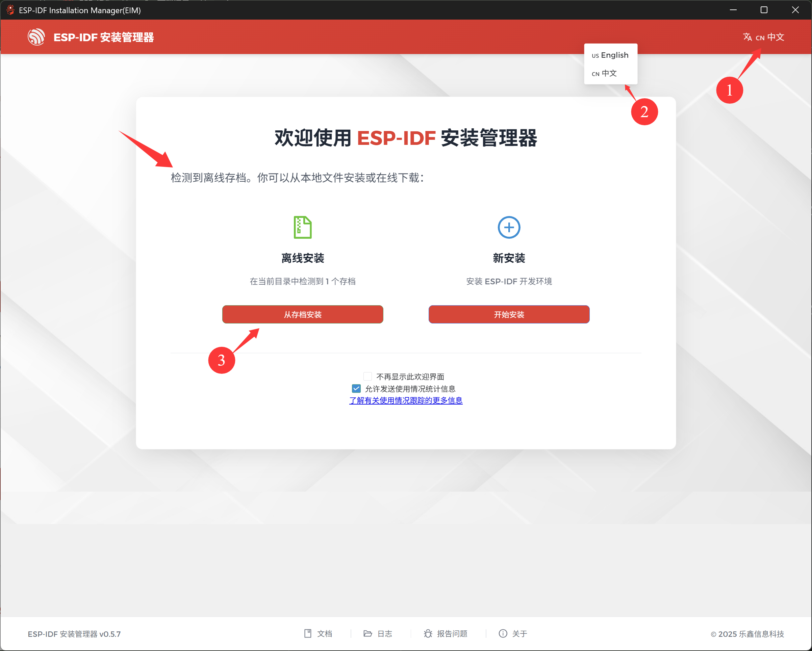
Task: Uncheck 允许发送使用情况统计信息
Action: (x=356, y=388)
